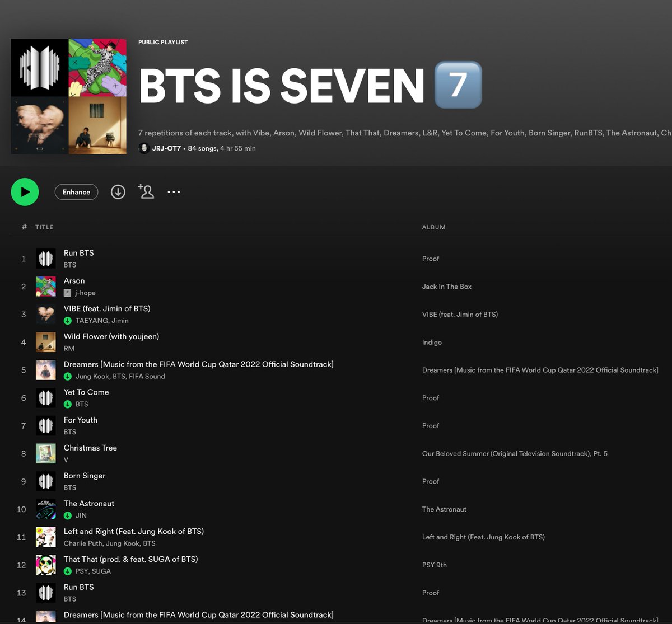672x624 pixels.
Task: Open the Indigo album link
Action: click(x=432, y=342)
